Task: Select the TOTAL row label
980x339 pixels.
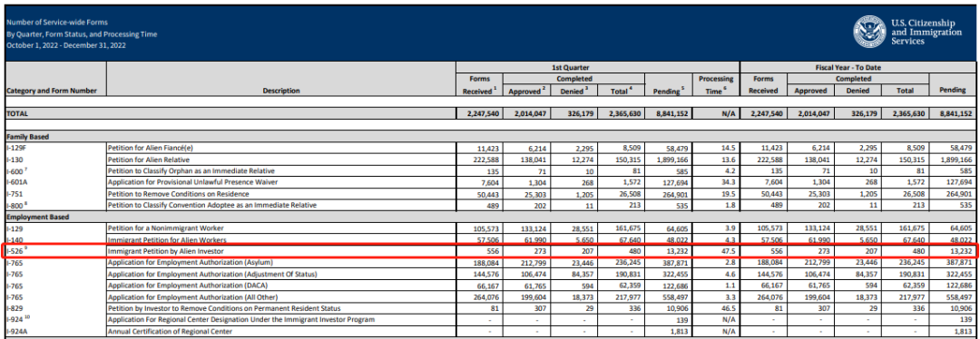Action: (x=17, y=114)
